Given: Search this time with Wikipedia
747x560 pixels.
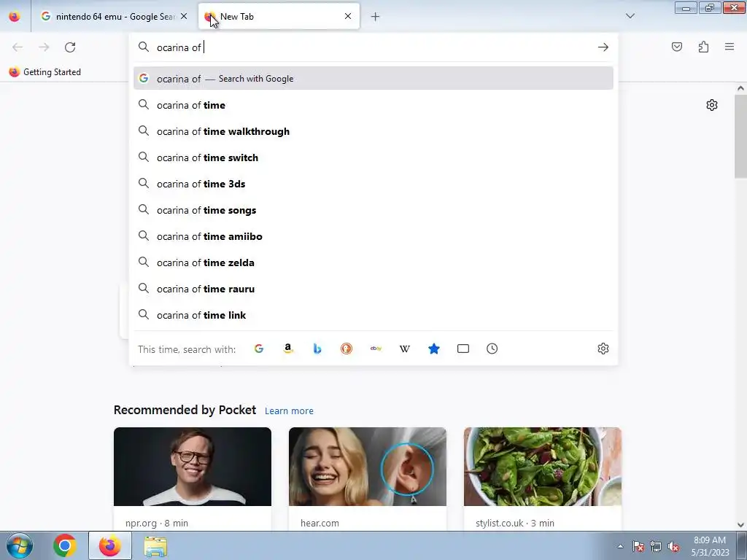Looking at the screenshot, I should click(404, 349).
